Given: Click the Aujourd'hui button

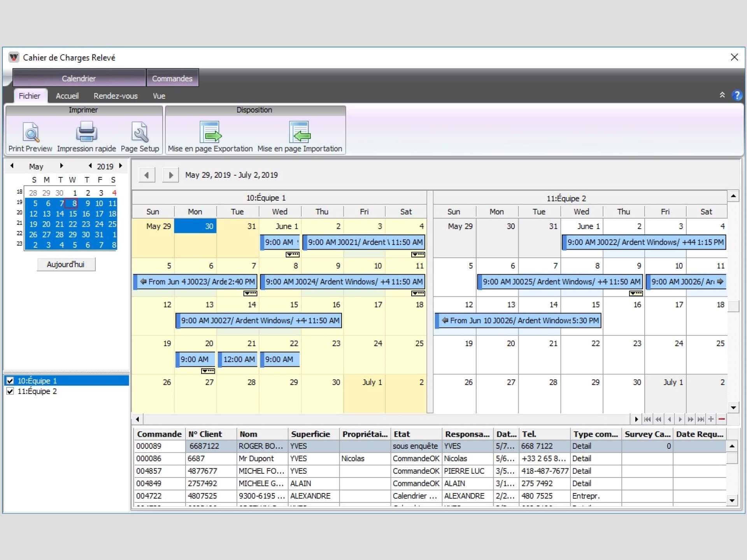Looking at the screenshot, I should click(x=66, y=264).
